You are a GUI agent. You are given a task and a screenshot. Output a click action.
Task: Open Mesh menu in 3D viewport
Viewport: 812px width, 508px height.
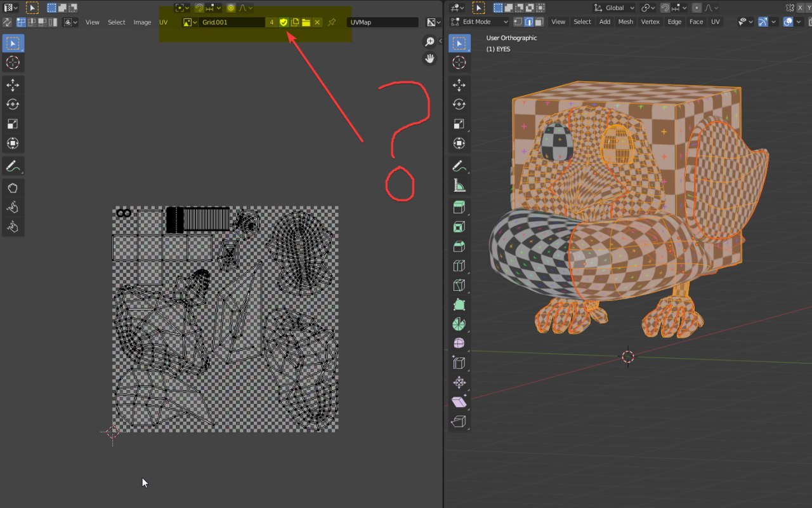625,22
